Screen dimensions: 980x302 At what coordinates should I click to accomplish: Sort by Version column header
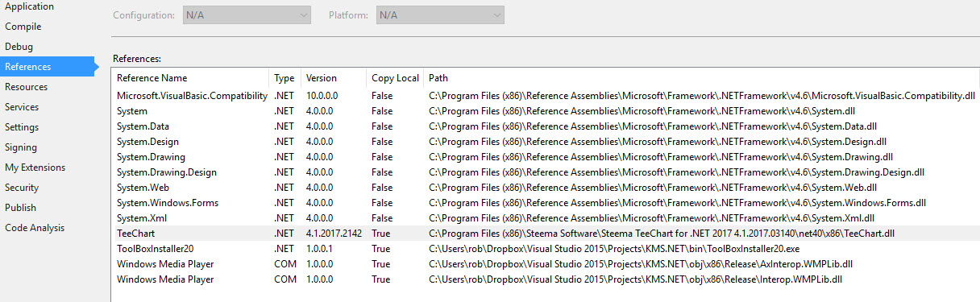[334, 78]
